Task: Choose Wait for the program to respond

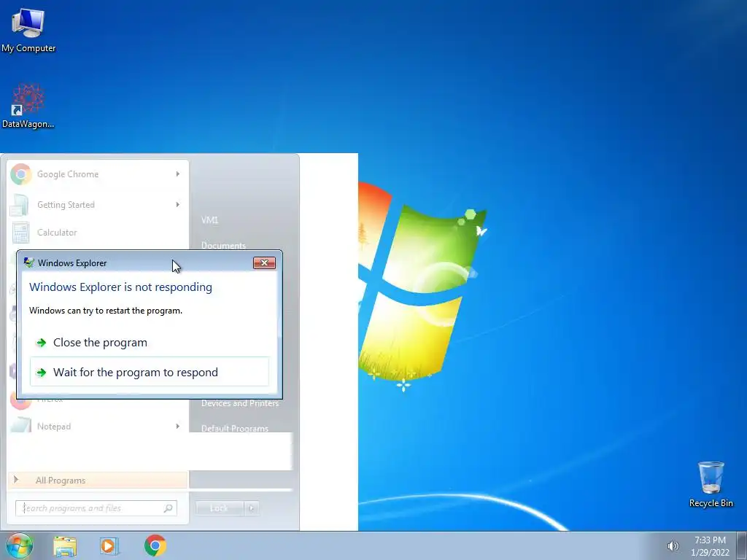Action: pos(150,372)
